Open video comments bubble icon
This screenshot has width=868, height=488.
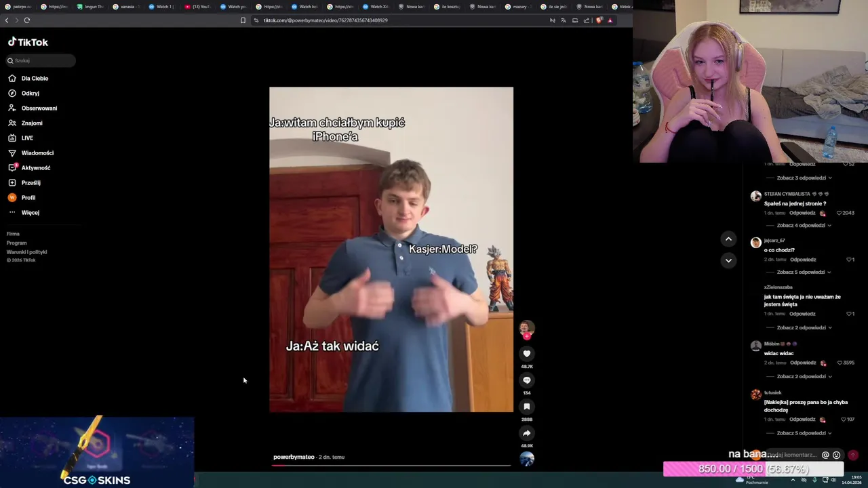527,380
